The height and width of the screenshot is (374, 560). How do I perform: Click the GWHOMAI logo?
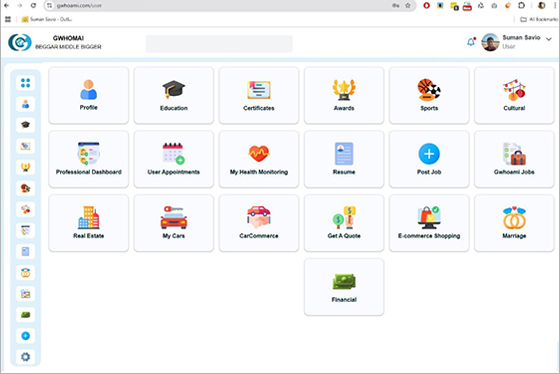click(20, 42)
